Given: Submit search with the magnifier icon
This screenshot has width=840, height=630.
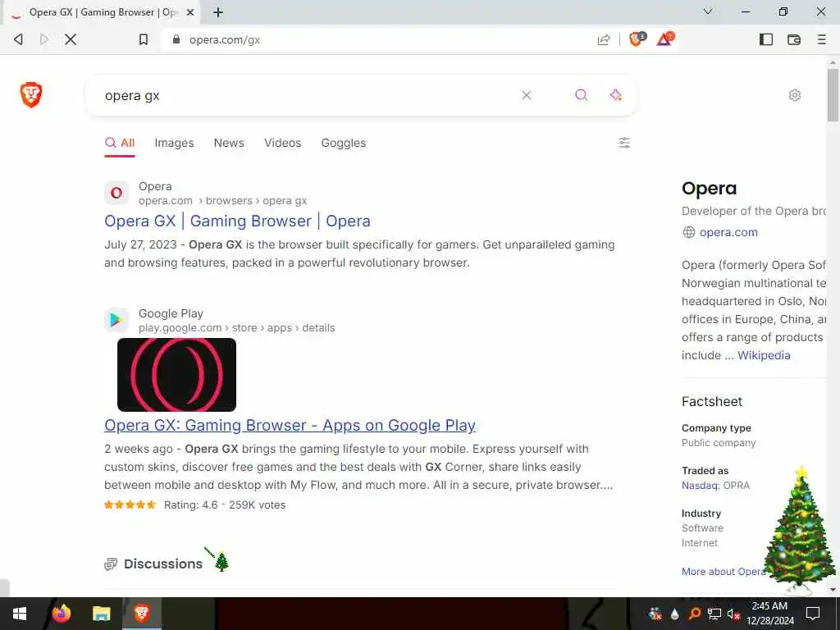Looking at the screenshot, I should (582, 95).
